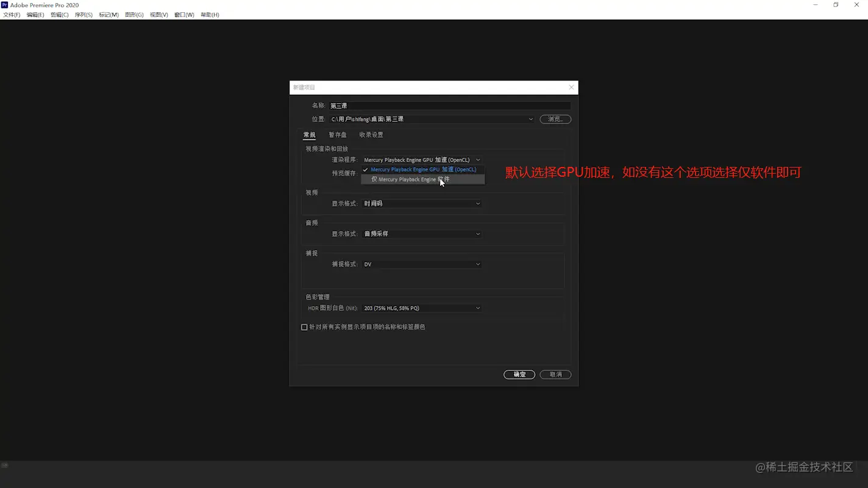Open the 标记(M) menu
The image size is (868, 488).
108,15
